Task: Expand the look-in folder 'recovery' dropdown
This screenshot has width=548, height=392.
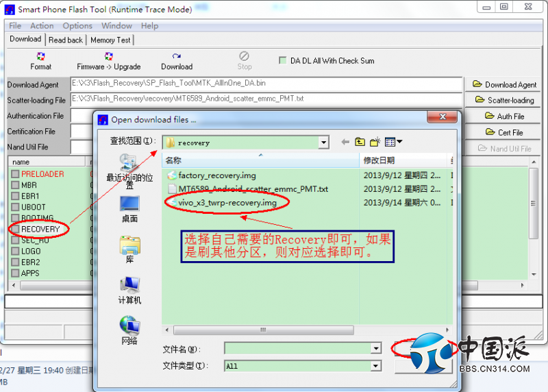Action: pyautogui.click(x=323, y=143)
